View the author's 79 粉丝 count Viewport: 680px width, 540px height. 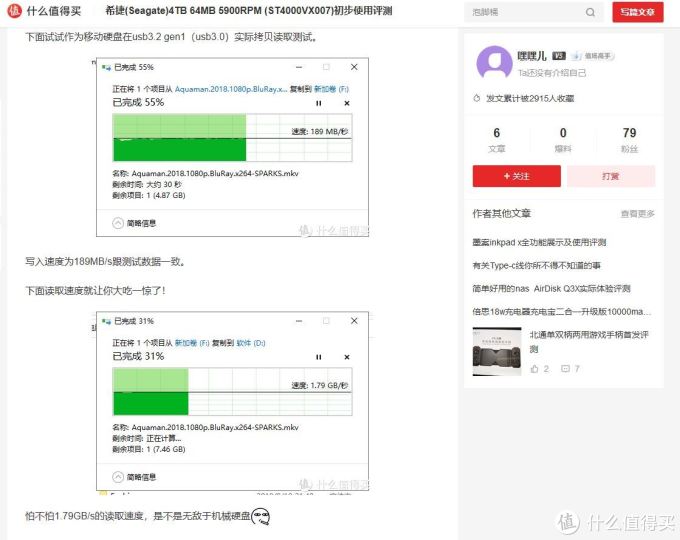[x=629, y=140]
